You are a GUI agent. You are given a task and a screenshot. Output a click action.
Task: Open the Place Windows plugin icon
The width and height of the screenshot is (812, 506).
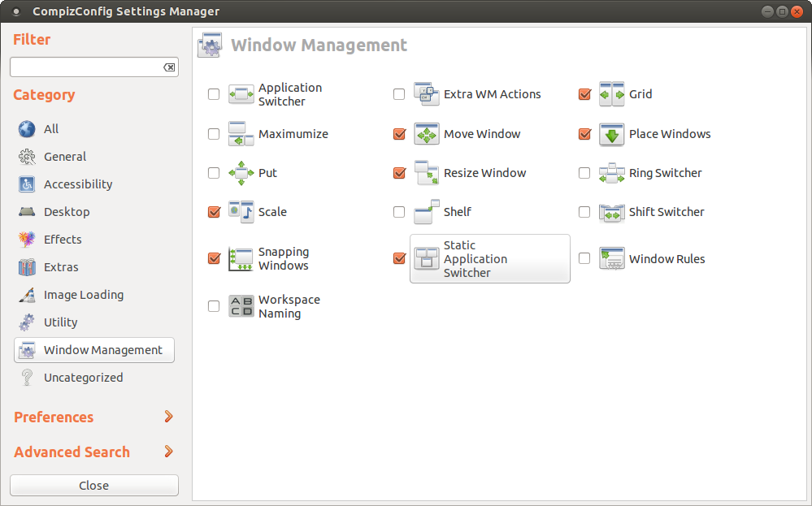611,134
